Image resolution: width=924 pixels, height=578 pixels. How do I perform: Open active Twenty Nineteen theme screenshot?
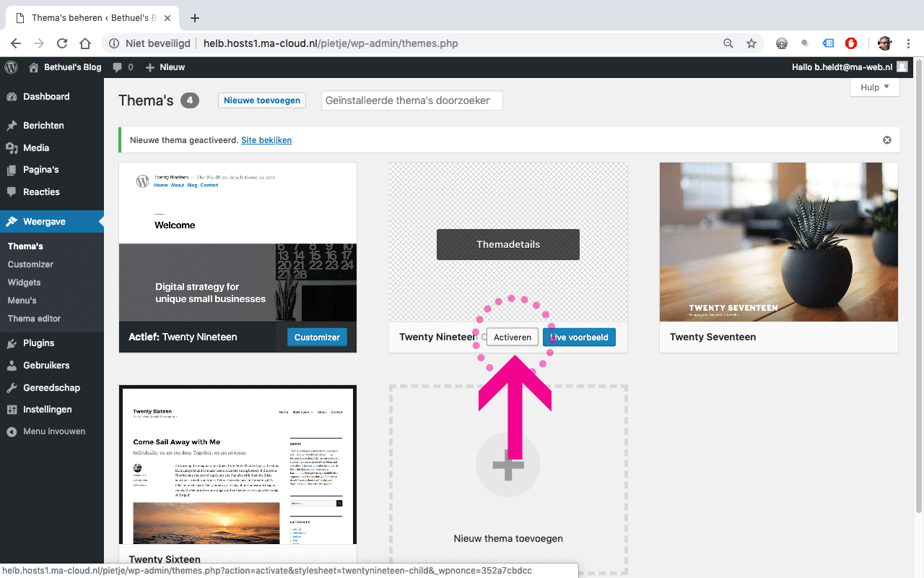237,242
